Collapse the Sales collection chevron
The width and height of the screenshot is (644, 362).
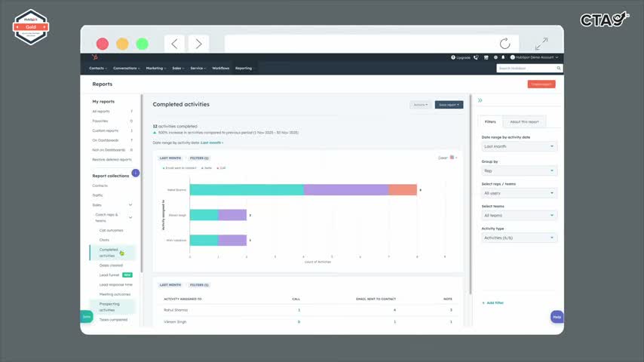[x=130, y=204]
